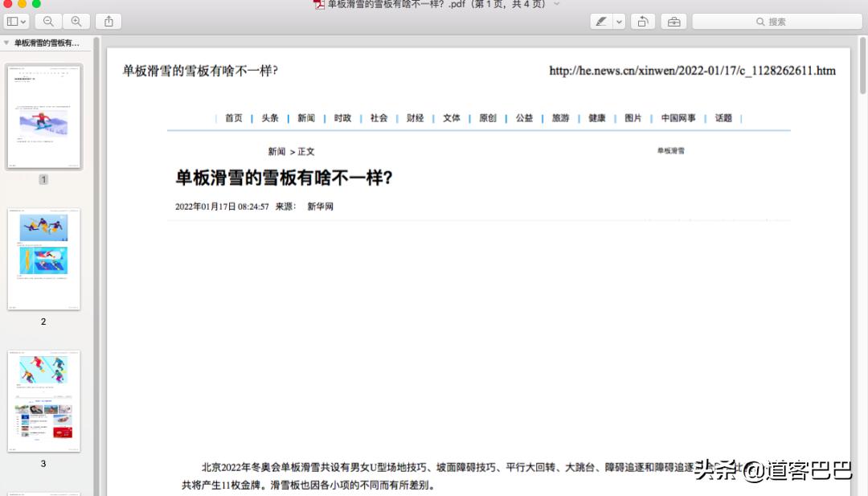The width and height of the screenshot is (868, 496).
Task: Click the 中国网事 navigation item
Action: coord(678,117)
